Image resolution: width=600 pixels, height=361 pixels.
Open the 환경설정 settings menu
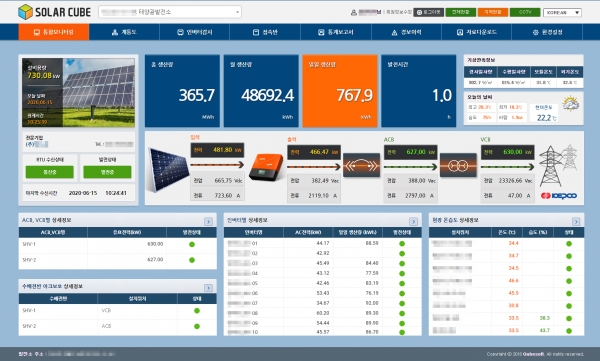point(547,32)
